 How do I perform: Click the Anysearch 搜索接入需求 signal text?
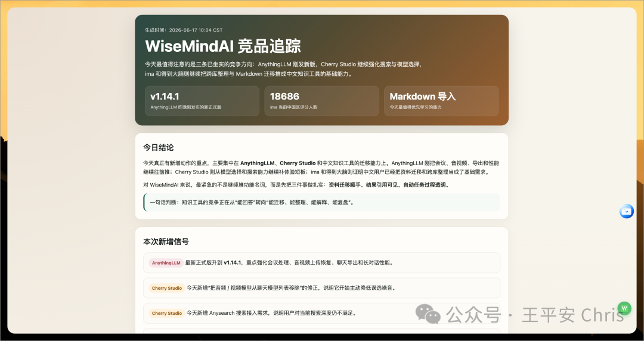271,313
